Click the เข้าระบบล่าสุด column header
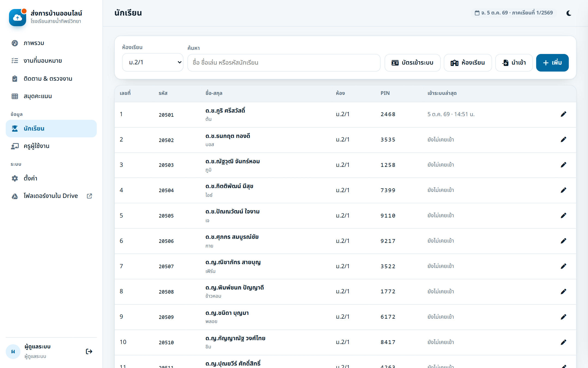 [x=442, y=93]
